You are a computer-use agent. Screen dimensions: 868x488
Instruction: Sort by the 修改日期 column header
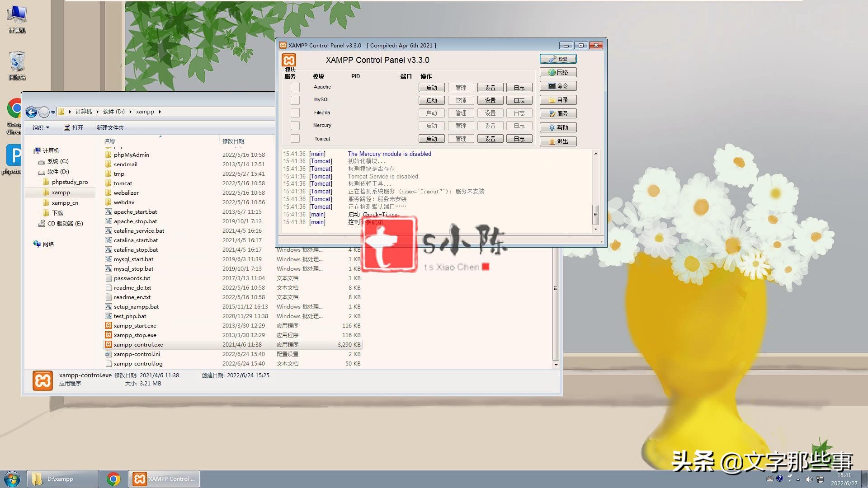(x=246, y=141)
